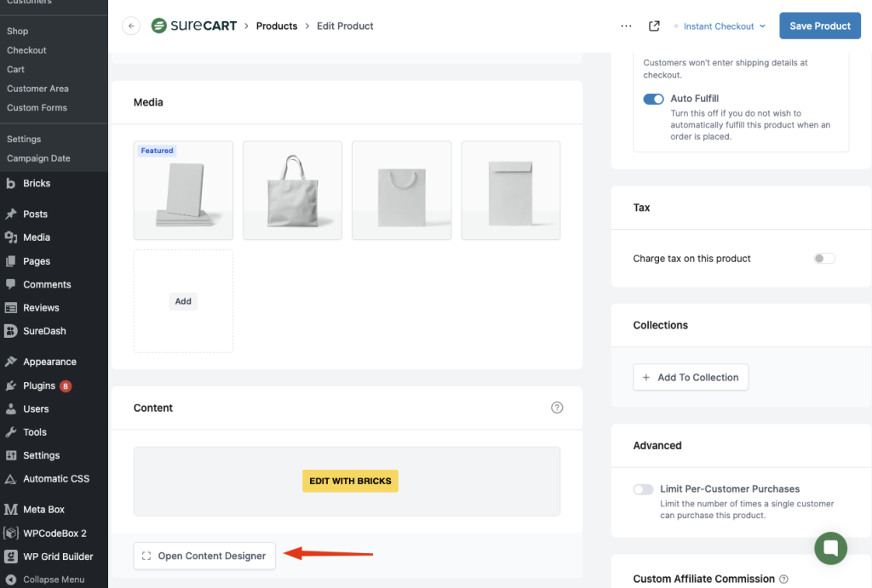
Task: Click the SureCart logo
Action: click(194, 26)
